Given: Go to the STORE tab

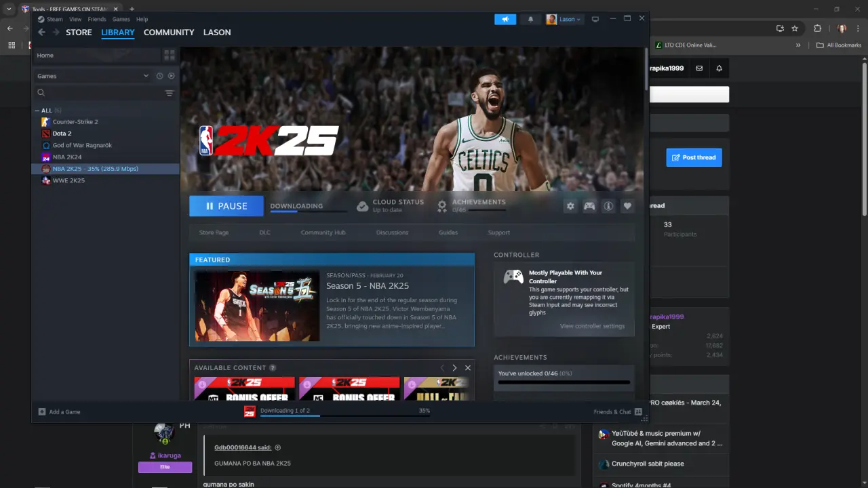Looking at the screenshot, I should (x=79, y=33).
